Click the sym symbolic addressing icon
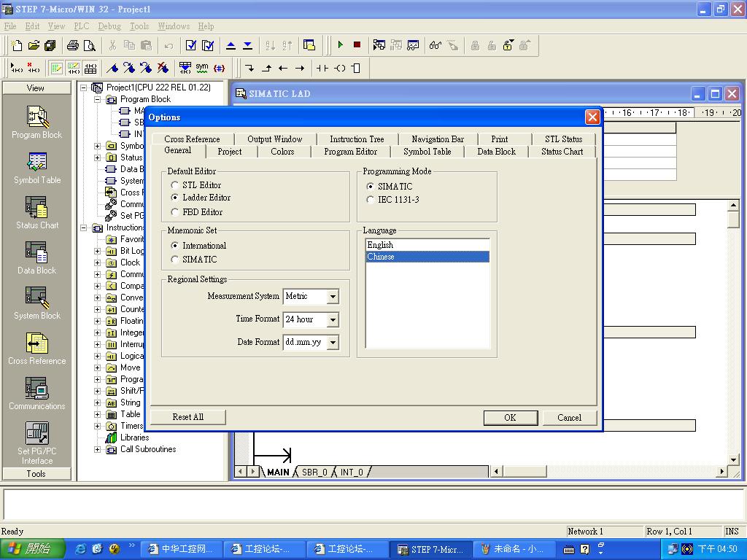 click(x=202, y=68)
